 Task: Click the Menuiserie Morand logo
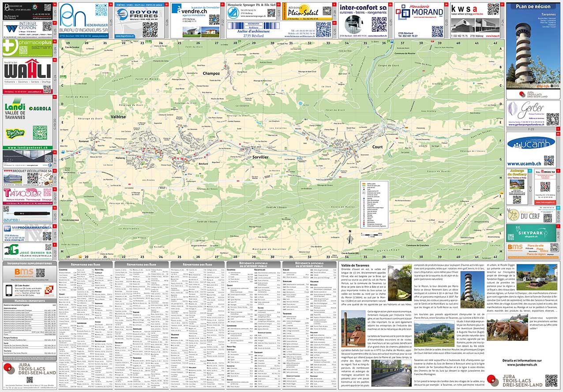pyautogui.click(x=419, y=12)
